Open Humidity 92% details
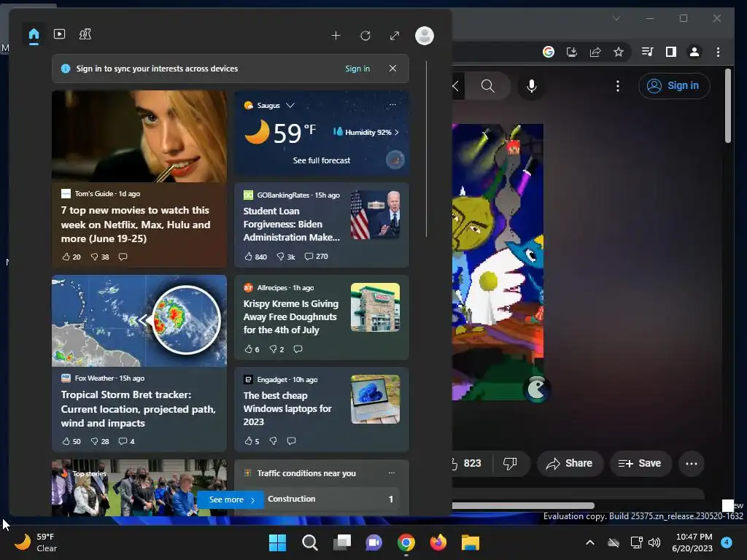Viewport: 747px width, 560px height. pyautogui.click(x=366, y=133)
